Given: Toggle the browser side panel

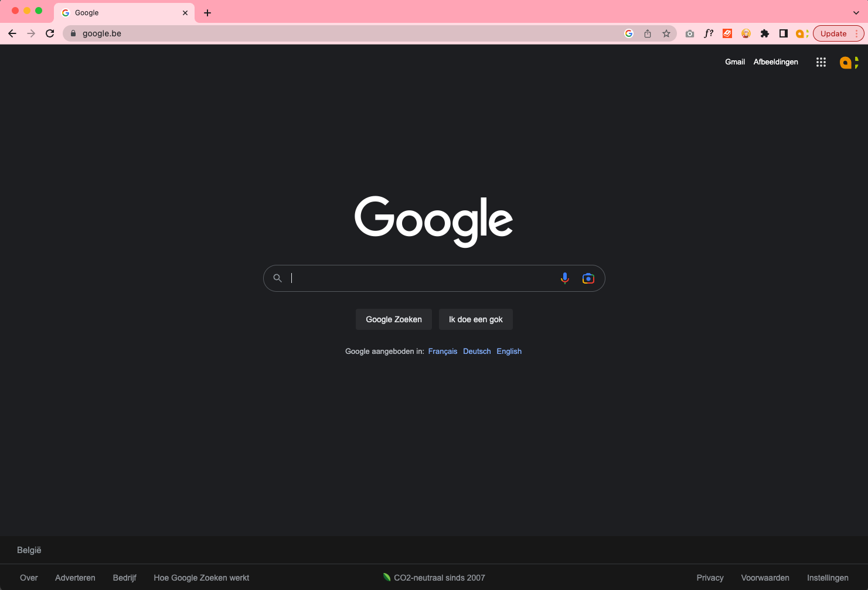Looking at the screenshot, I should (x=783, y=33).
